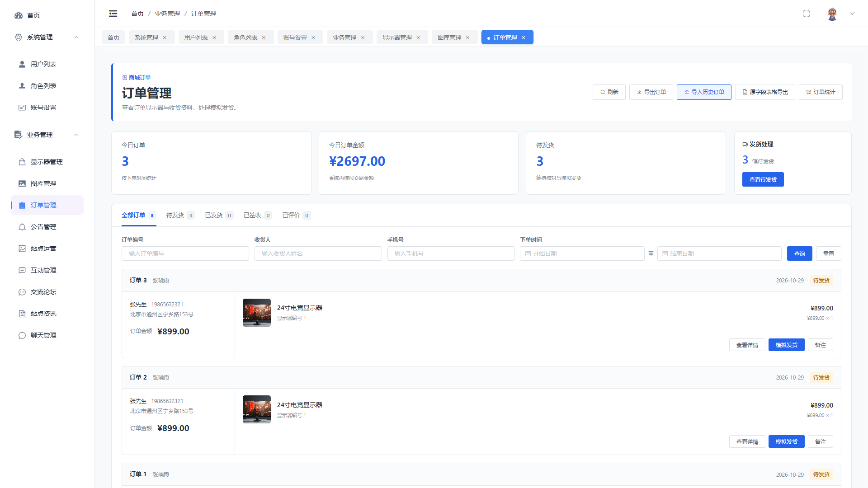This screenshot has height=488, width=868.
Task: Open the 结束日期 date picker
Action: (719, 253)
